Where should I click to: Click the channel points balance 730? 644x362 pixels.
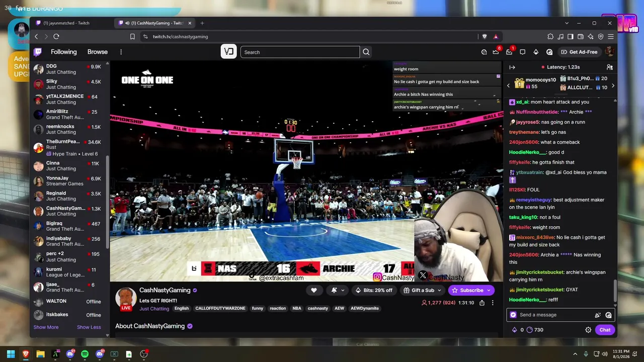(x=535, y=330)
